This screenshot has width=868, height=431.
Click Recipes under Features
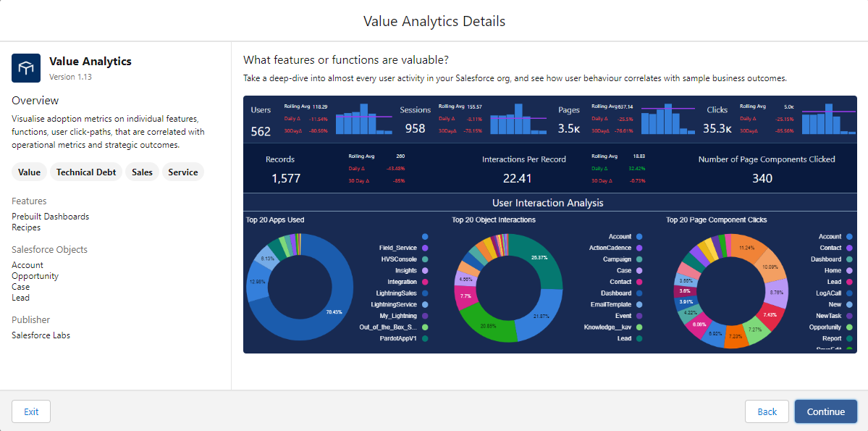[x=25, y=227]
